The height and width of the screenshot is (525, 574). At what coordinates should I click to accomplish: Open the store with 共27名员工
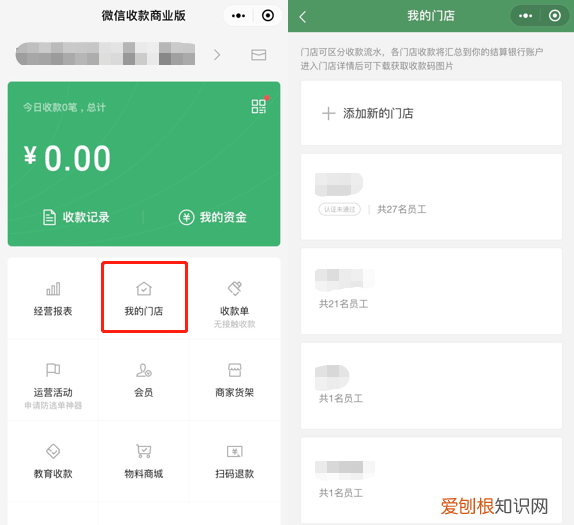pos(431,197)
